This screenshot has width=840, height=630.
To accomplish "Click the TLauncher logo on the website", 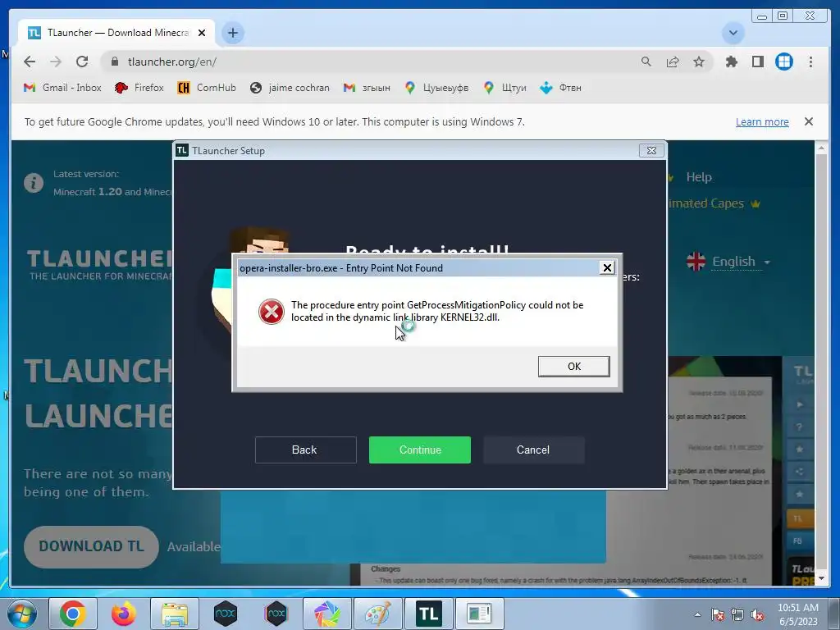I will click(99, 265).
